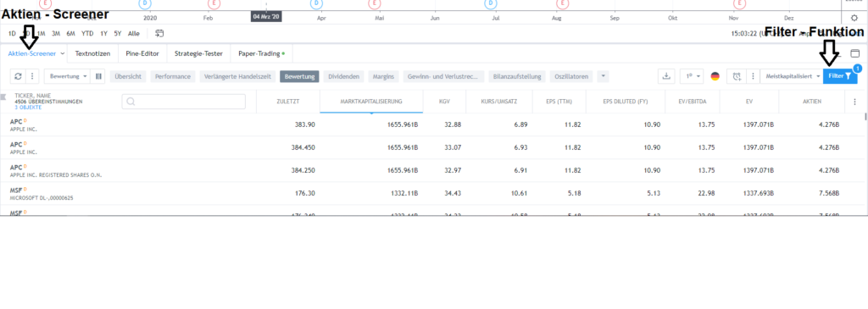
Task: Refresh the screener with the reload icon
Action: [x=19, y=76]
